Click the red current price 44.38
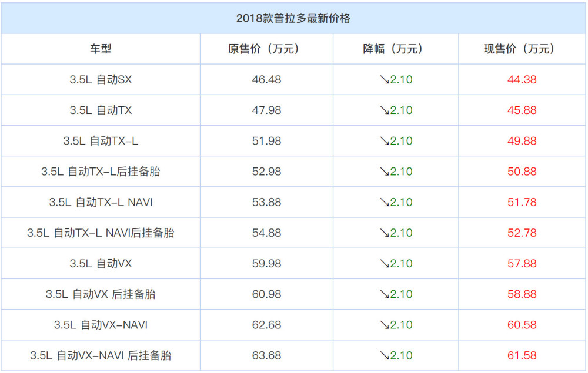 (x=522, y=79)
